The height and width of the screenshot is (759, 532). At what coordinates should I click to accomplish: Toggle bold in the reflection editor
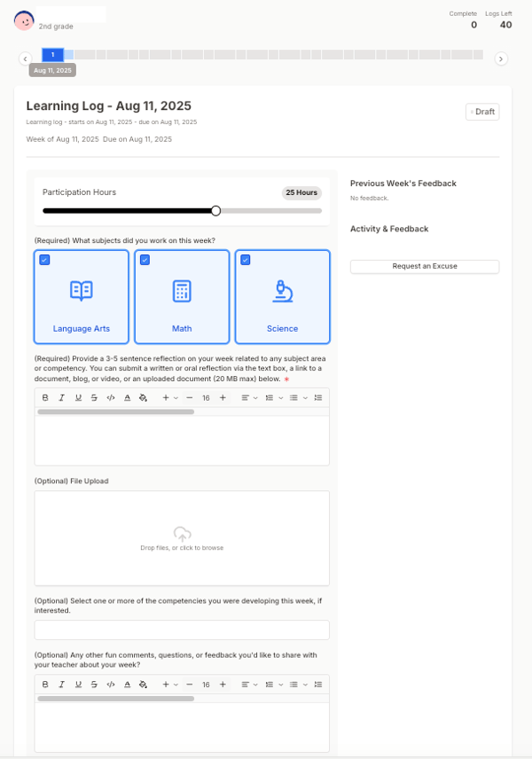[45, 398]
